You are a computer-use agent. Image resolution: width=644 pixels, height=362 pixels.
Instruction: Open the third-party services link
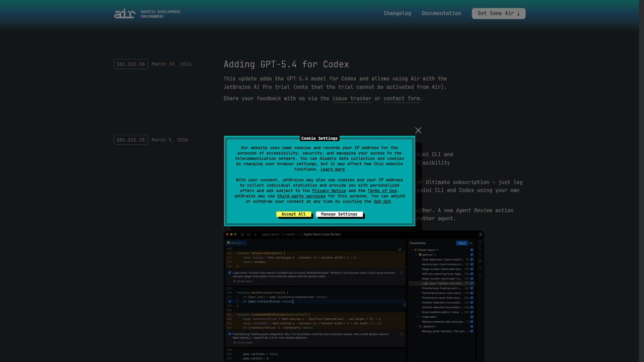coord(301,196)
